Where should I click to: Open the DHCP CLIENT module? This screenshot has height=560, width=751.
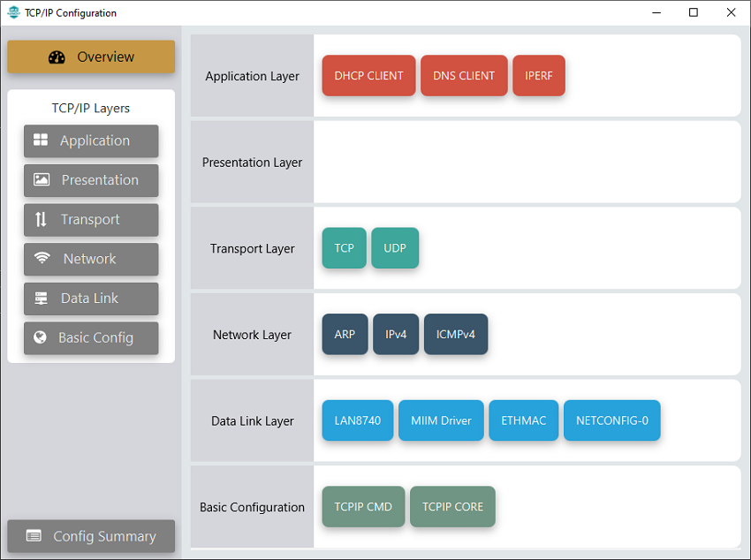point(368,76)
